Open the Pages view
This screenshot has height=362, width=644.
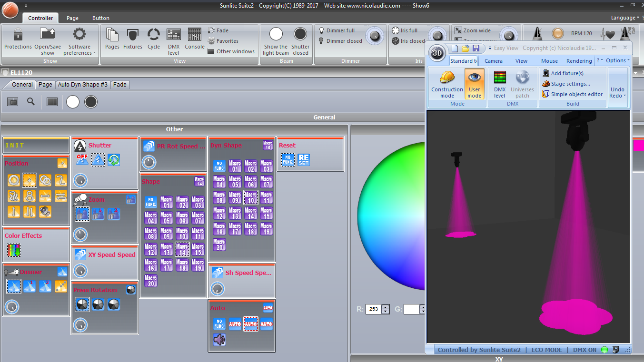coord(112,39)
